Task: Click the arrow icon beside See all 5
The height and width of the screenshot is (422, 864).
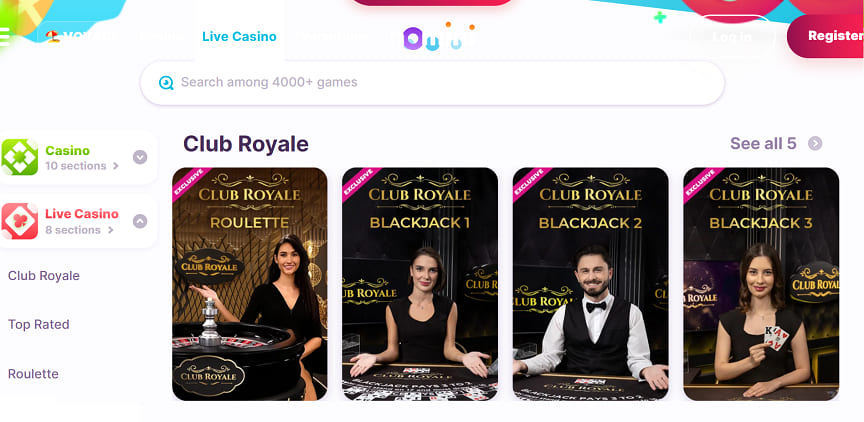Action: pos(815,144)
